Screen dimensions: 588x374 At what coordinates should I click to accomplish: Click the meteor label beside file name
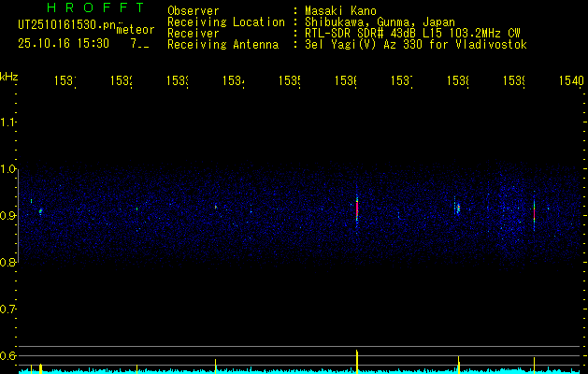click(x=136, y=30)
